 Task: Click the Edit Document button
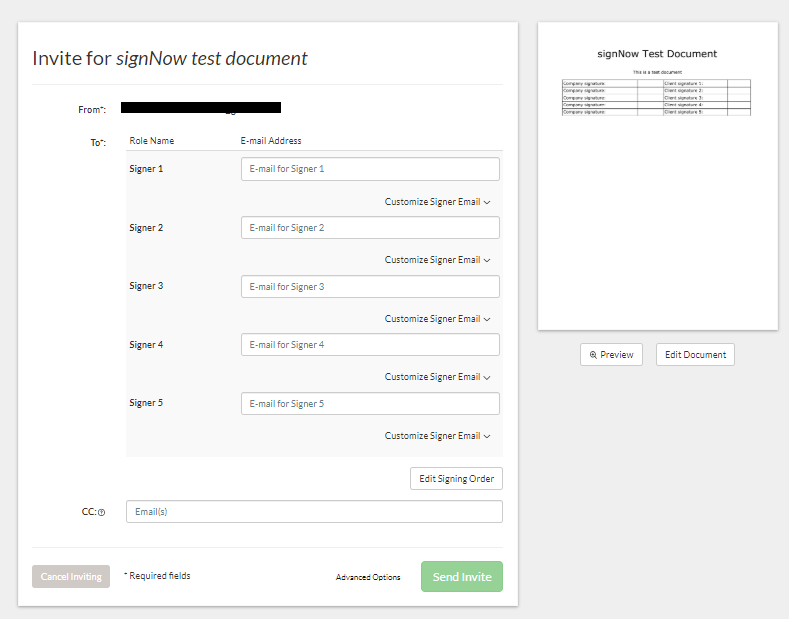(x=695, y=355)
